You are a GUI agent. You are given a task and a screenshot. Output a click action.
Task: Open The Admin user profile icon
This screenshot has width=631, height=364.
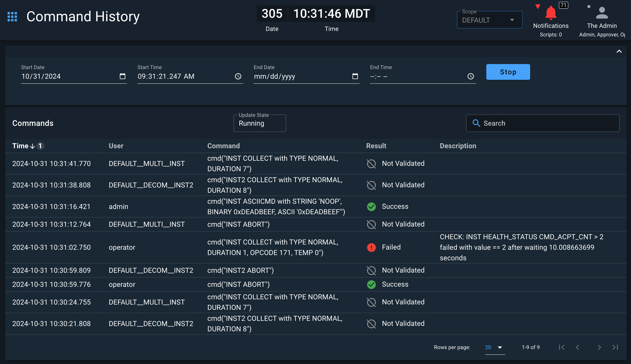coord(602,13)
